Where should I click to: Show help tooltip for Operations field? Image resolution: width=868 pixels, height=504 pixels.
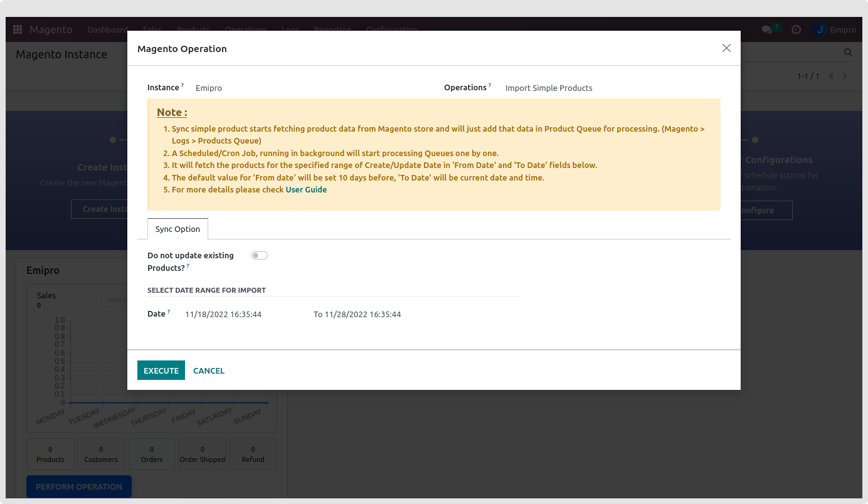[x=490, y=85]
